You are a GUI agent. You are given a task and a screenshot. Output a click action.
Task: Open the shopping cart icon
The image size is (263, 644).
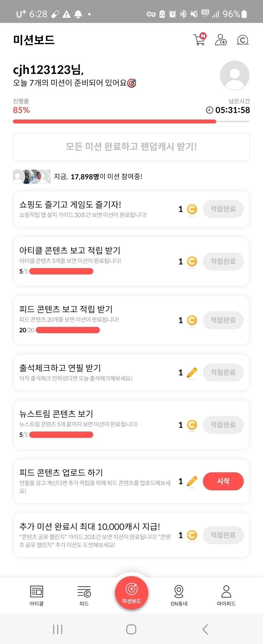(200, 40)
